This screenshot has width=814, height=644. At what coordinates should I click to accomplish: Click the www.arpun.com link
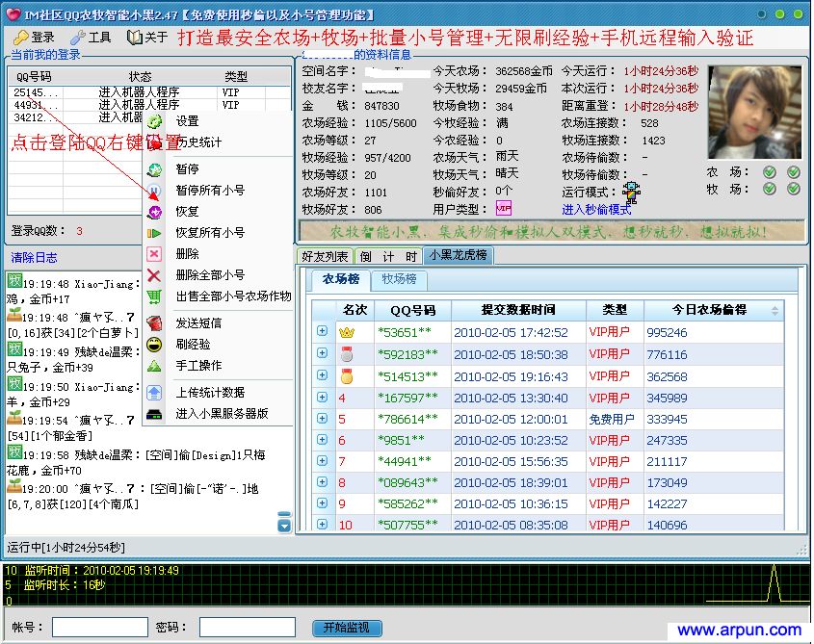pyautogui.click(x=739, y=630)
